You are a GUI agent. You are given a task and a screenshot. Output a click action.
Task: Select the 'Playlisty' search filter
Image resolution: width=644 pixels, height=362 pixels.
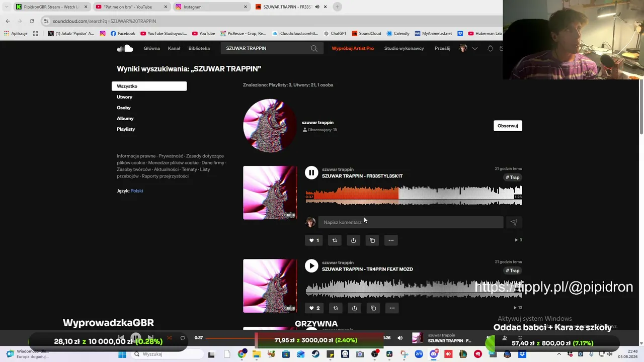click(126, 129)
